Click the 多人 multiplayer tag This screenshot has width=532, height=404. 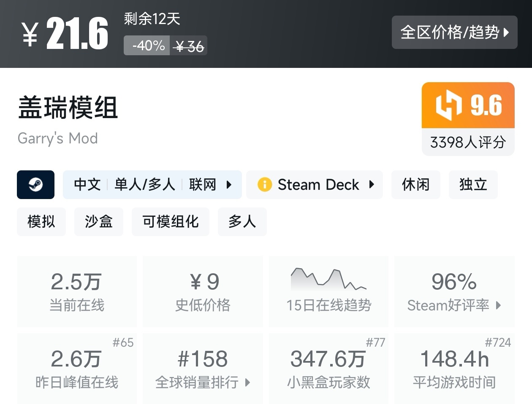click(242, 222)
